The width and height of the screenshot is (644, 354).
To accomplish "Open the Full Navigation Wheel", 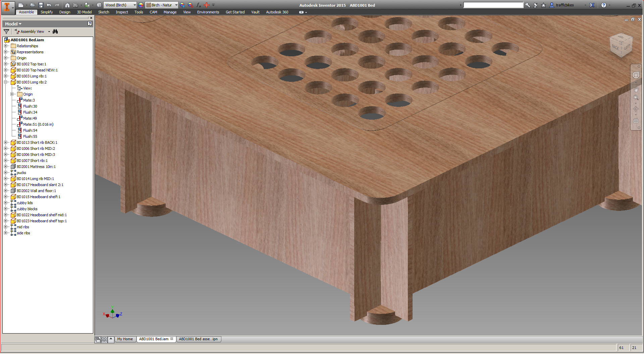I will (636, 75).
